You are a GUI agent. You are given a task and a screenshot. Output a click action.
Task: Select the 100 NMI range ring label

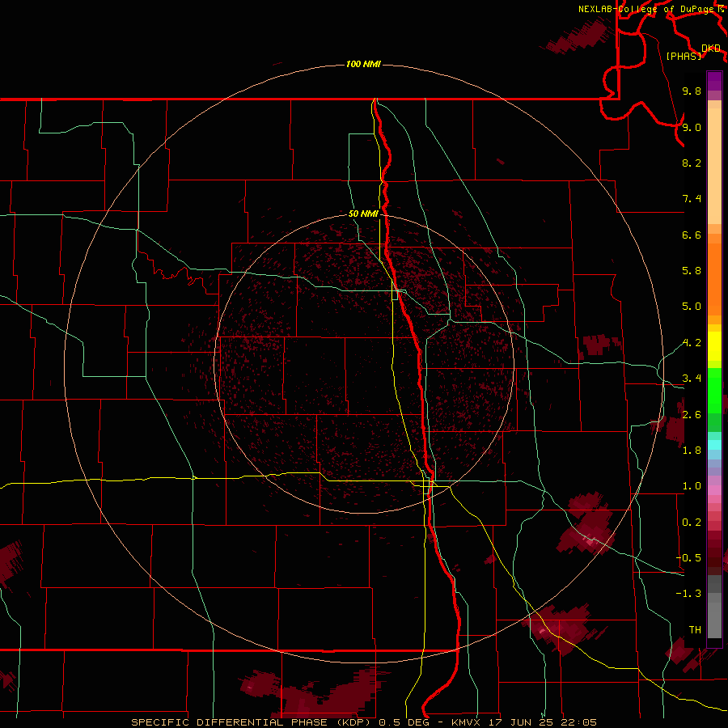tap(363, 64)
